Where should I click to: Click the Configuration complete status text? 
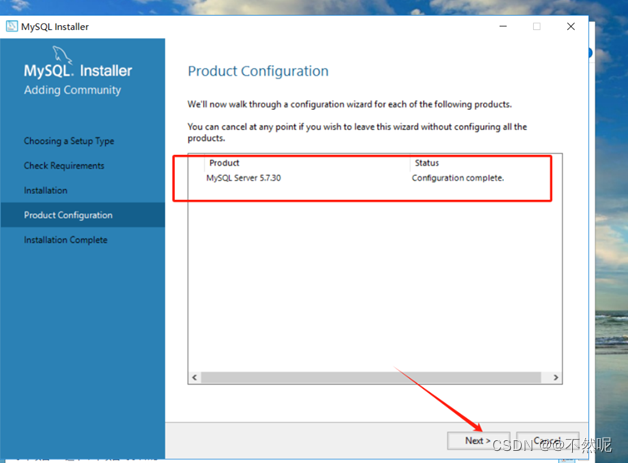coord(458,178)
